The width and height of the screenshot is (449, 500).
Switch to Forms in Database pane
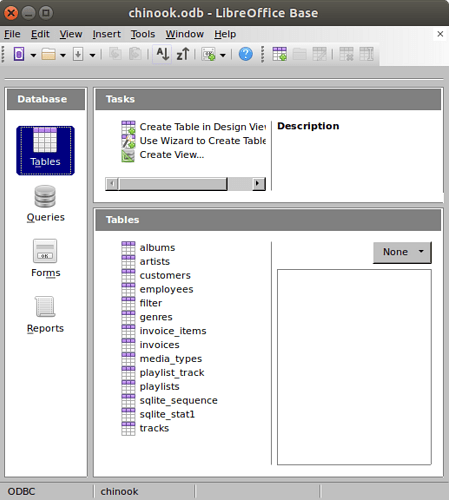[46, 259]
